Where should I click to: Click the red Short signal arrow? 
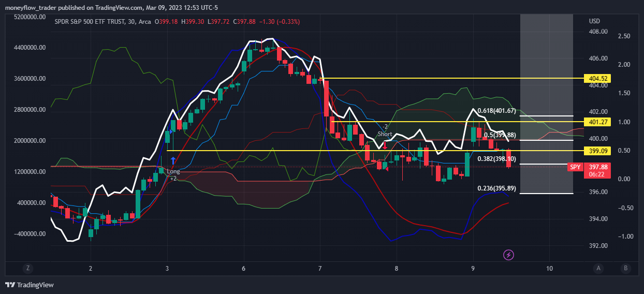click(x=385, y=146)
